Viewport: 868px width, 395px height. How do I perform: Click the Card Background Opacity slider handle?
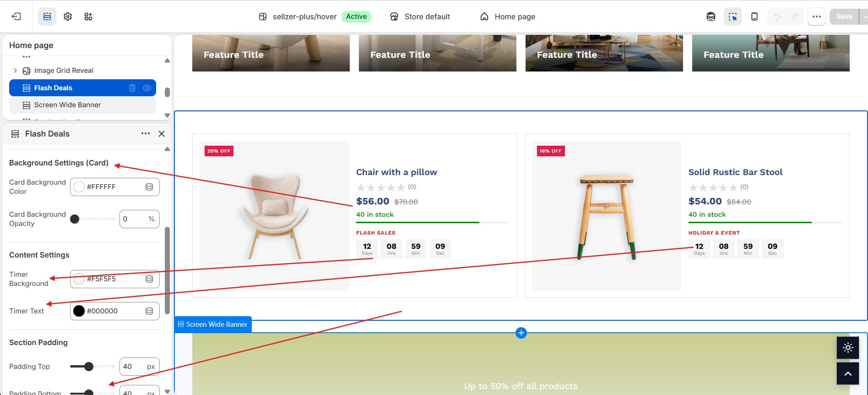(x=75, y=219)
